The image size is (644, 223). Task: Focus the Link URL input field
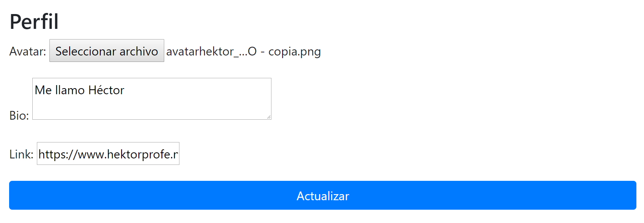(x=108, y=153)
